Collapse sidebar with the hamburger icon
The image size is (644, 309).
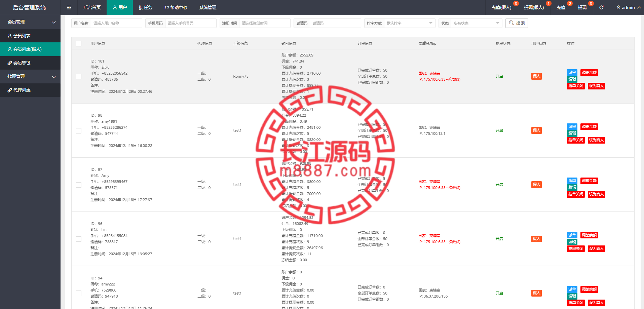click(69, 7)
